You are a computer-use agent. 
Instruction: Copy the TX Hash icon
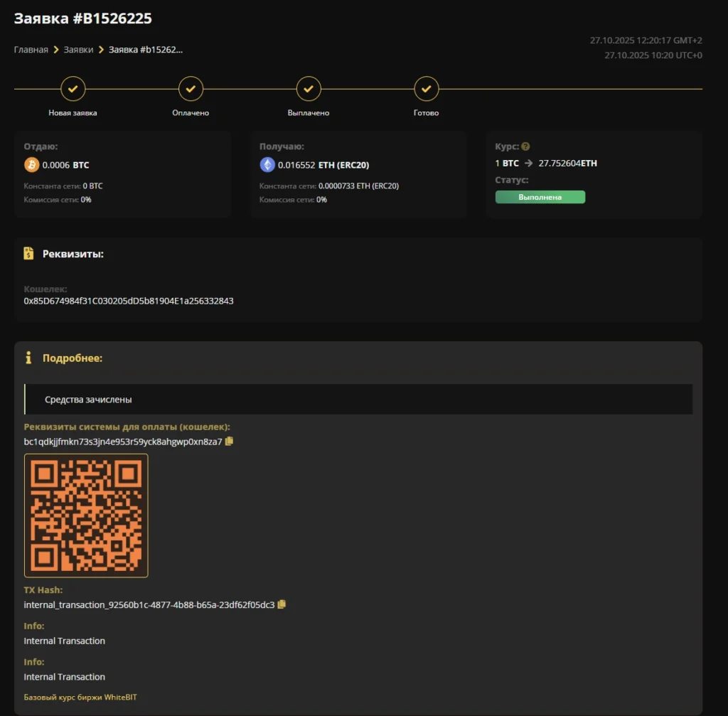point(282,604)
